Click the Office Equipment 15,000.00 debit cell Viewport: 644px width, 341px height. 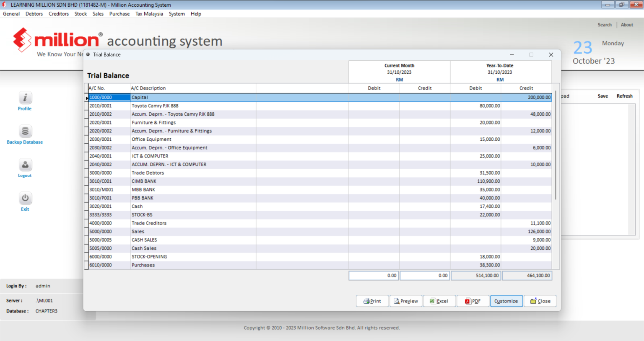[x=475, y=139]
